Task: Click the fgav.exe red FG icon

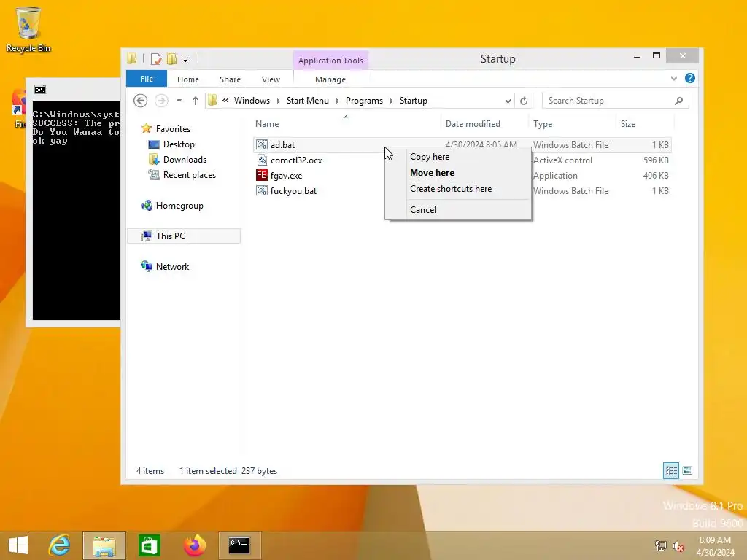Action: click(x=262, y=175)
